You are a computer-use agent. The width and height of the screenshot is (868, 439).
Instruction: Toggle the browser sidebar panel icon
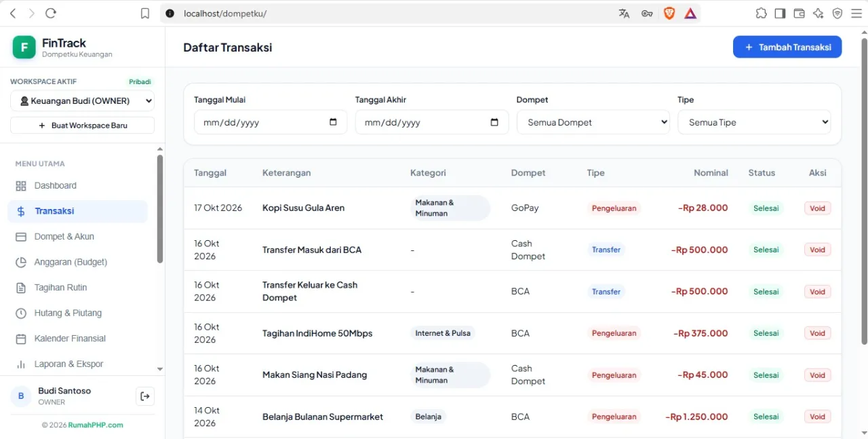[780, 14]
